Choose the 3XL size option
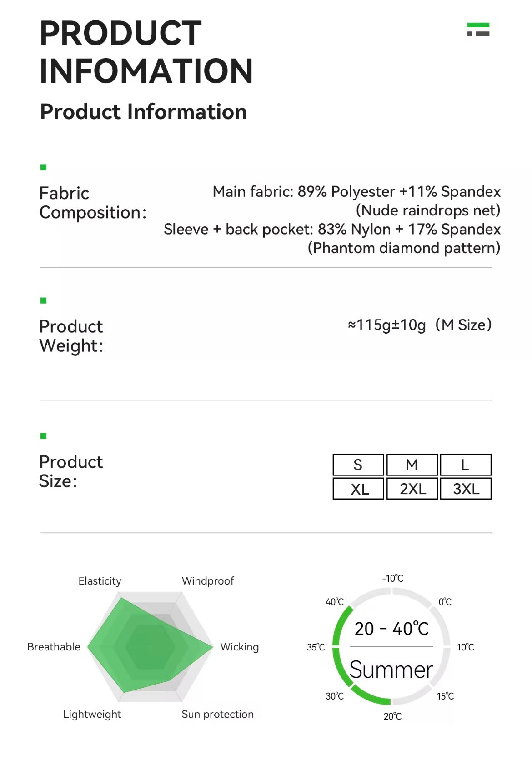Viewport: 532px width, 760px height. 465,489
